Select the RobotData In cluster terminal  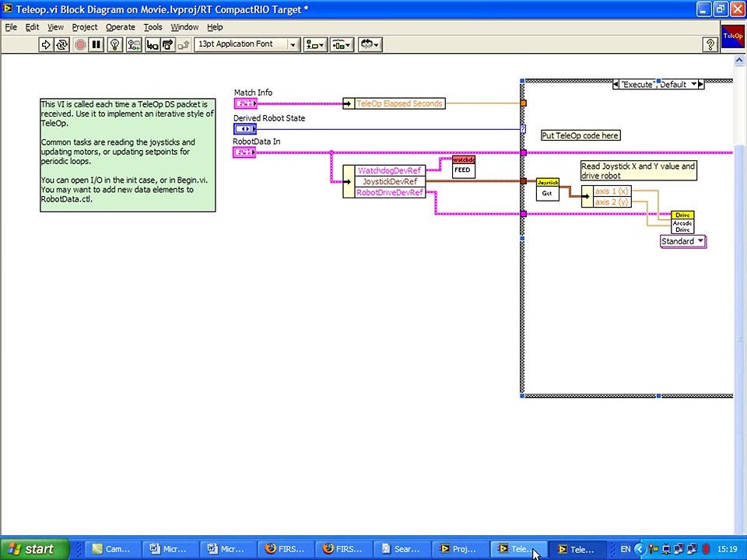tap(244, 152)
